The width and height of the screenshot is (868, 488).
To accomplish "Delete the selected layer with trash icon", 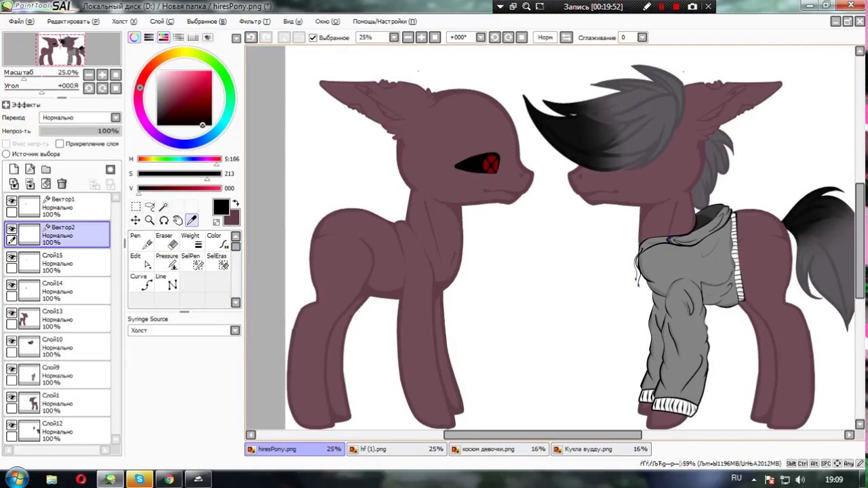I will pyautogui.click(x=62, y=184).
